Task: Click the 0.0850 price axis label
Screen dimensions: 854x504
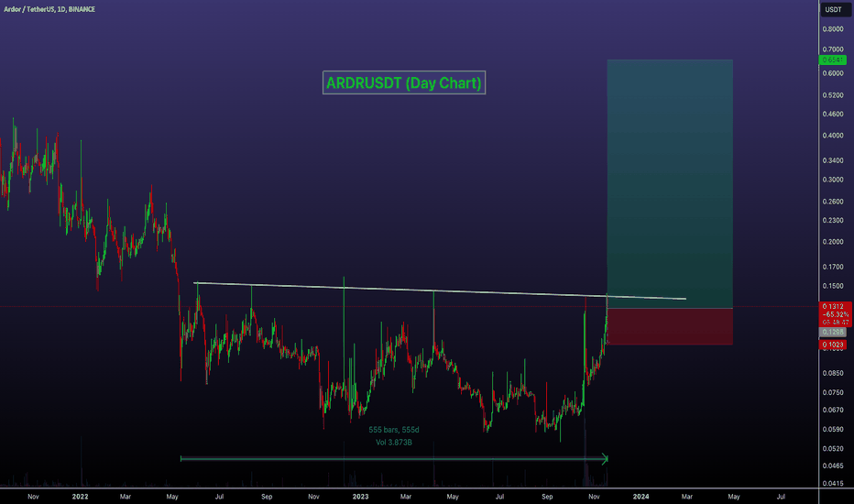Action: (833, 374)
